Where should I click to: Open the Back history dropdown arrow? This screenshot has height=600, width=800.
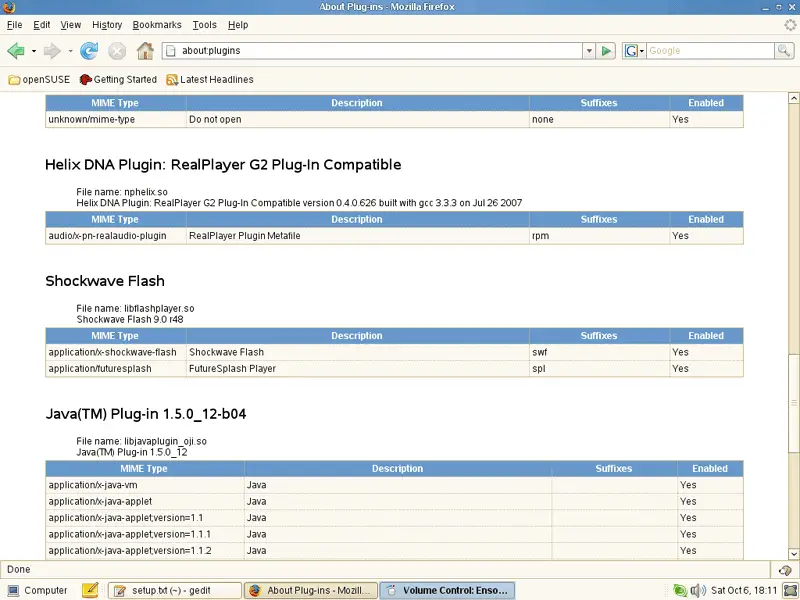(x=34, y=51)
